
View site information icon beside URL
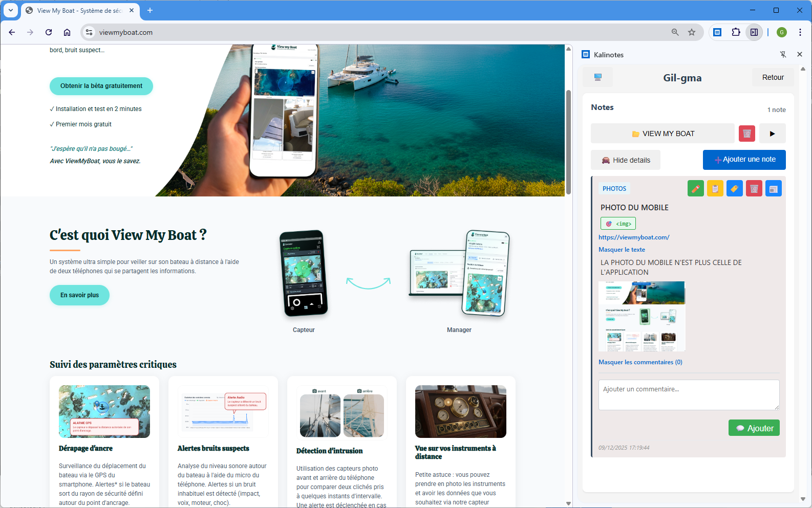click(x=89, y=32)
